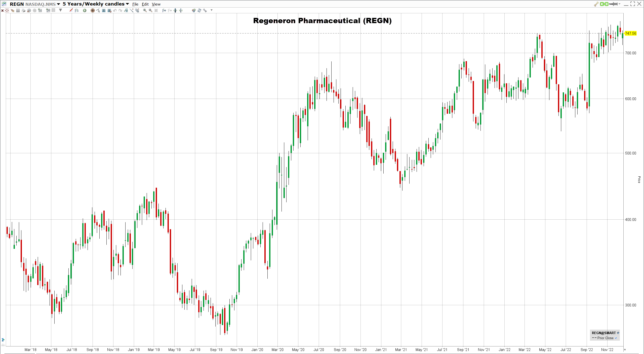Select the trendline drawing tool
Image resolution: width=644 pixels, height=354 pixels.
[x=131, y=10]
